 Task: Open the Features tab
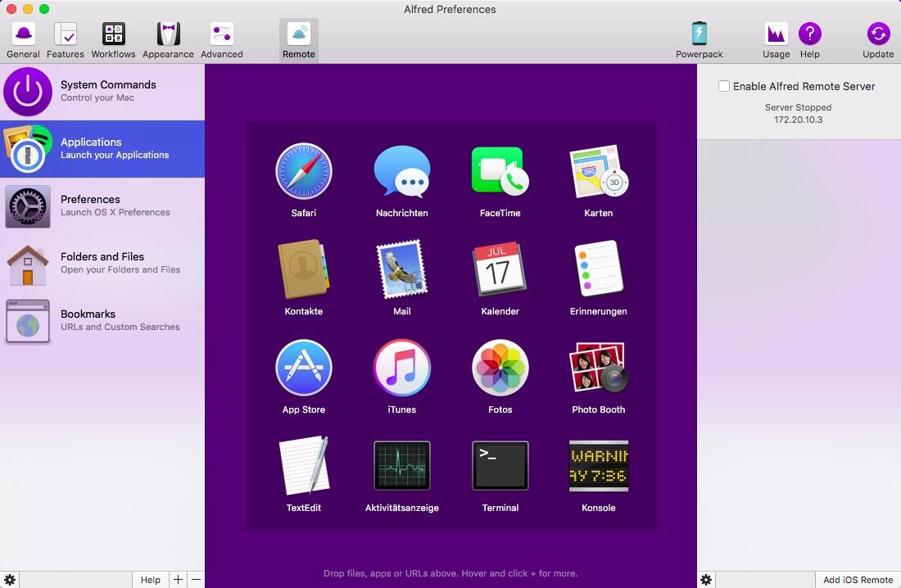[65, 40]
